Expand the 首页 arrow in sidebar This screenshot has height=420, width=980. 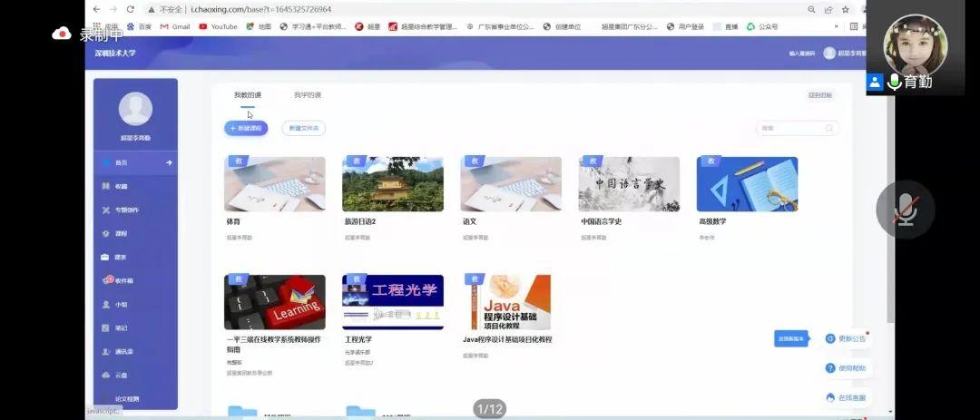[169, 162]
